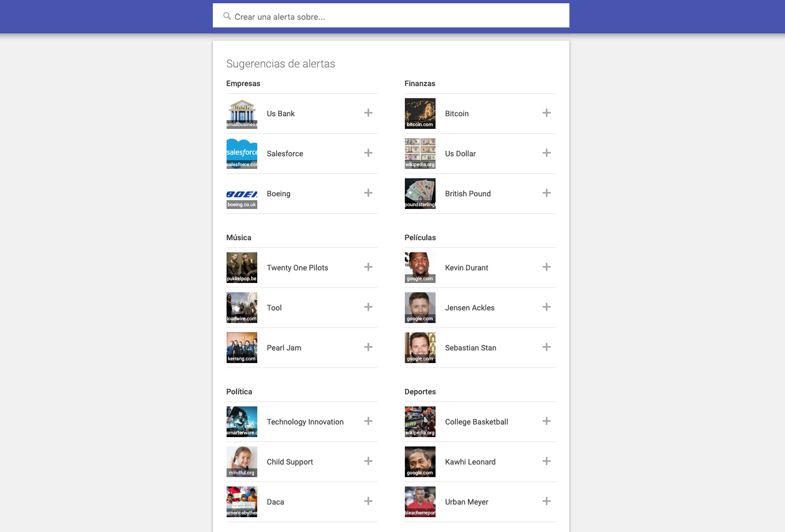Select the 'Jensen Ackles' suggestion text

(470, 308)
